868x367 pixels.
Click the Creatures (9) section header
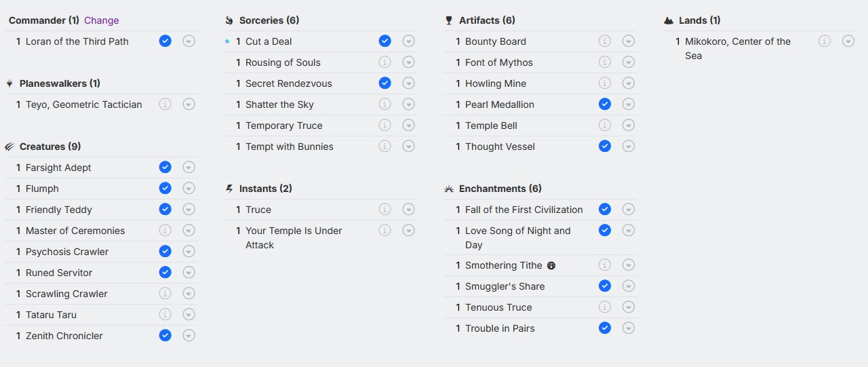point(50,147)
